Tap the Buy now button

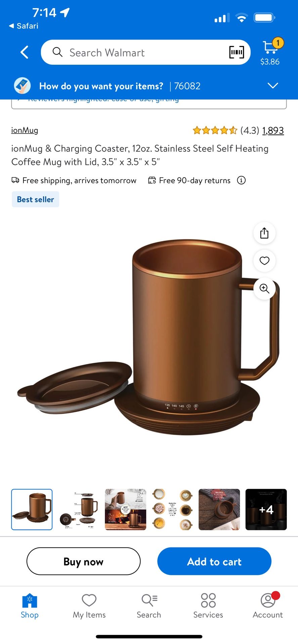(83, 561)
